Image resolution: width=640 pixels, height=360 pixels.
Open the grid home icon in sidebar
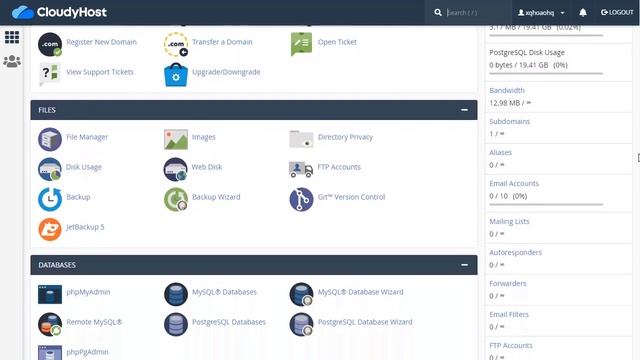12,37
